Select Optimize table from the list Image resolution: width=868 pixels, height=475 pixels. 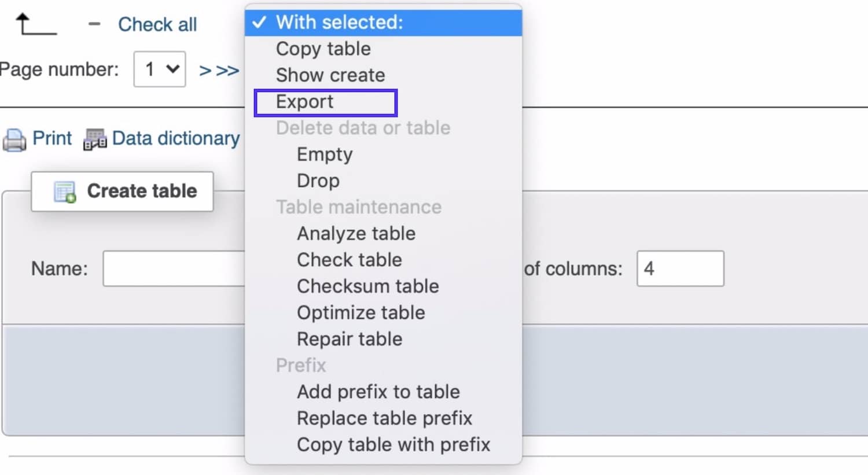(x=361, y=312)
